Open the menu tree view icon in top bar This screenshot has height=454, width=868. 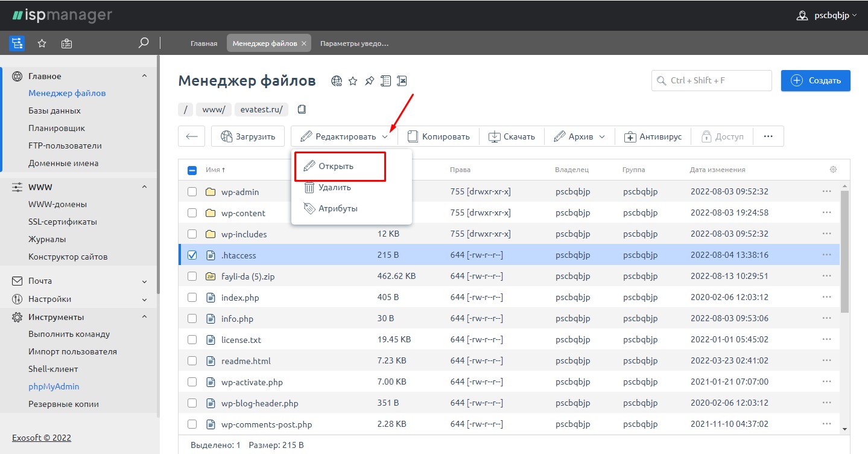(x=17, y=43)
